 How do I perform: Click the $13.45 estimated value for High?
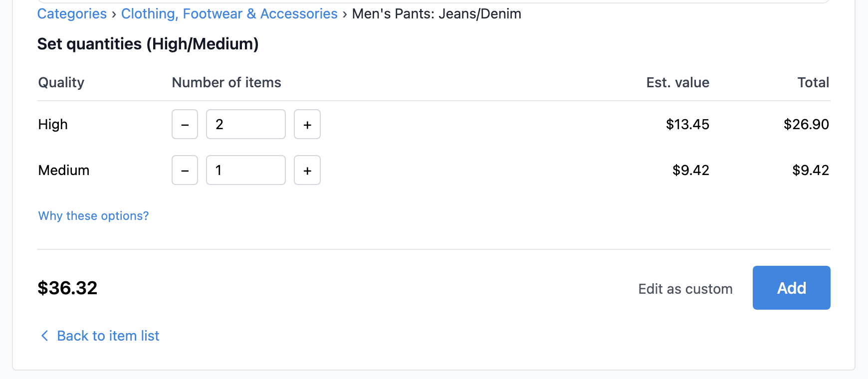click(x=687, y=124)
